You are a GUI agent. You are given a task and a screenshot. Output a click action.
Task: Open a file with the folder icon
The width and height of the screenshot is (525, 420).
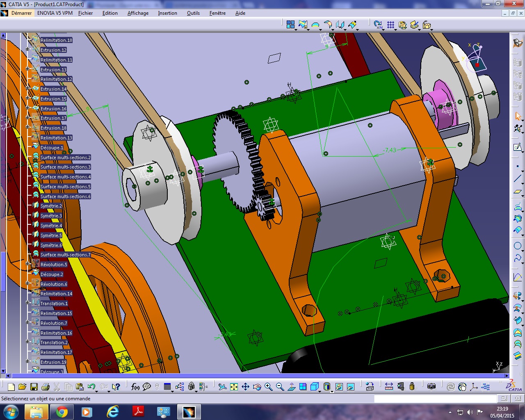(x=22, y=387)
